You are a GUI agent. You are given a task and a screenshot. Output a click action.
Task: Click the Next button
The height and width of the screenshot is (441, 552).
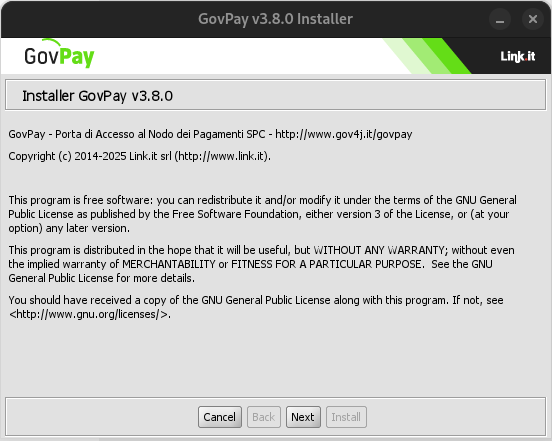point(303,417)
